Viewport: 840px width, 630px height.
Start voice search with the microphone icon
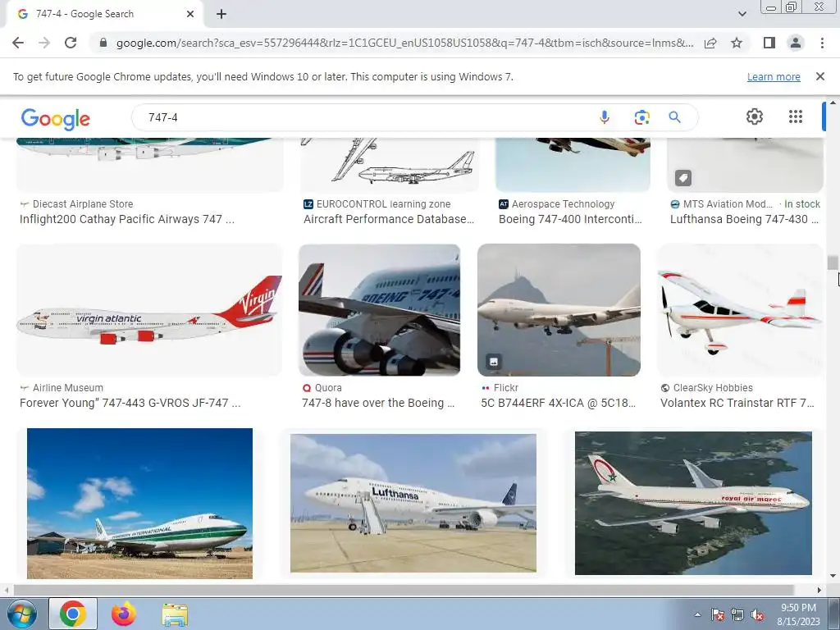(605, 117)
